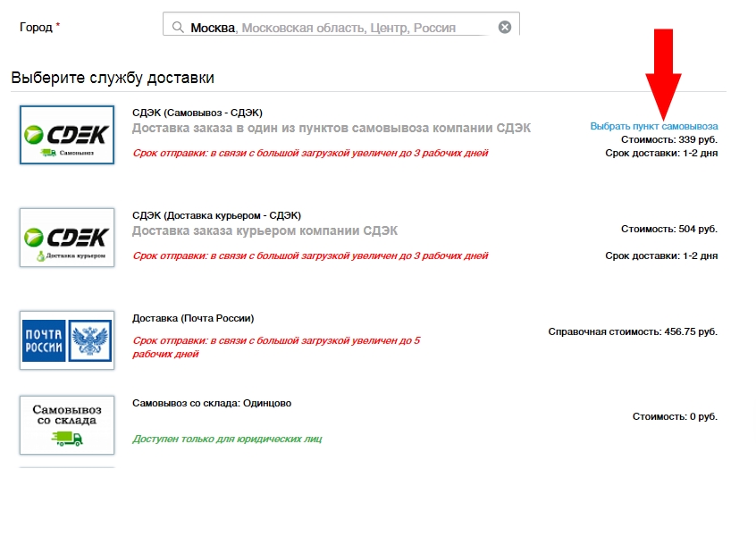
Task: Click the green truck icon on the warehouse pickup logo
Action: [67, 438]
